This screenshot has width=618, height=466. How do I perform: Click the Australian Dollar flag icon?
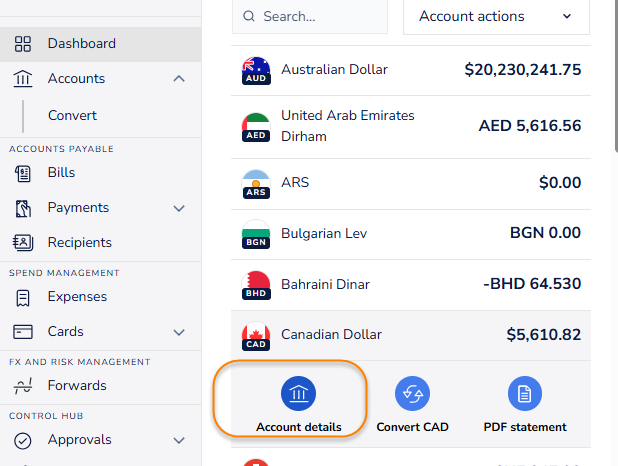(x=256, y=71)
